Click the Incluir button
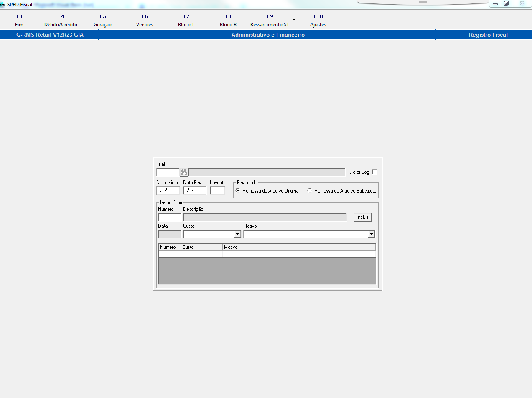This screenshot has height=398, width=532. click(x=362, y=217)
